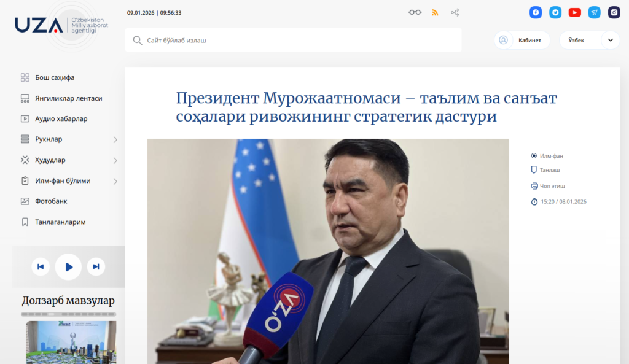Open the Telegram channel icon
The image size is (629, 364).
point(594,12)
